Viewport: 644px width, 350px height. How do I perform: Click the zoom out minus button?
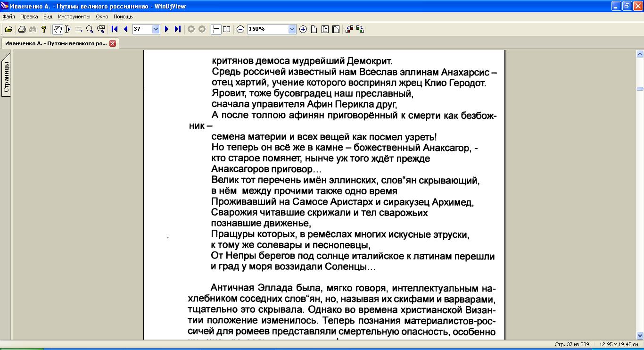point(240,29)
